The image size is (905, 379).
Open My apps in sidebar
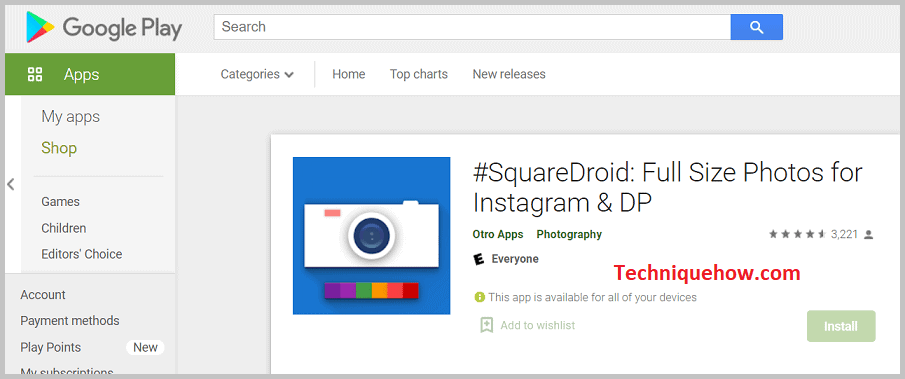click(x=70, y=117)
